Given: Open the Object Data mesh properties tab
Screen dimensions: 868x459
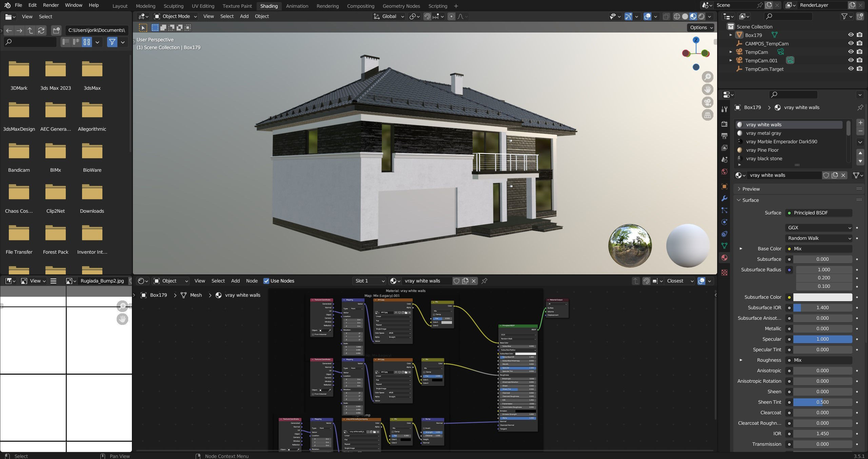Looking at the screenshot, I should pos(725,246).
